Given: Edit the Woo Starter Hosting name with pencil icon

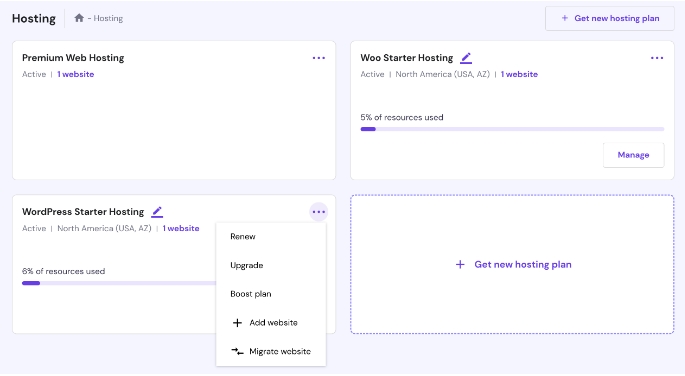Looking at the screenshot, I should pos(466,58).
